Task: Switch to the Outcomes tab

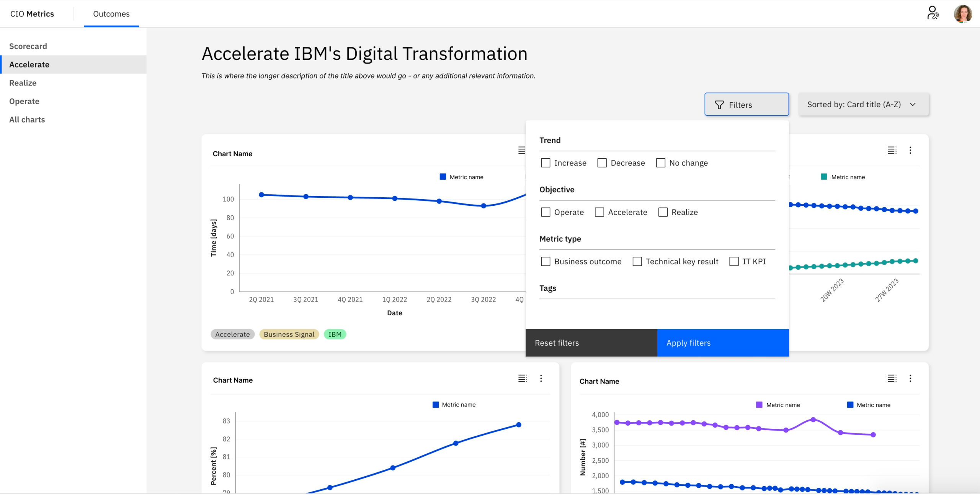Action: tap(111, 14)
